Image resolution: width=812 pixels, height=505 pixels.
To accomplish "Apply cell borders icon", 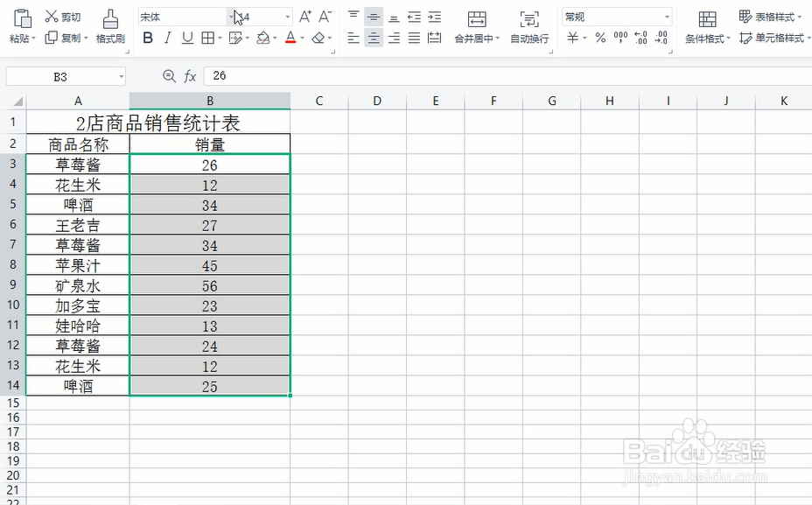I will pos(207,38).
